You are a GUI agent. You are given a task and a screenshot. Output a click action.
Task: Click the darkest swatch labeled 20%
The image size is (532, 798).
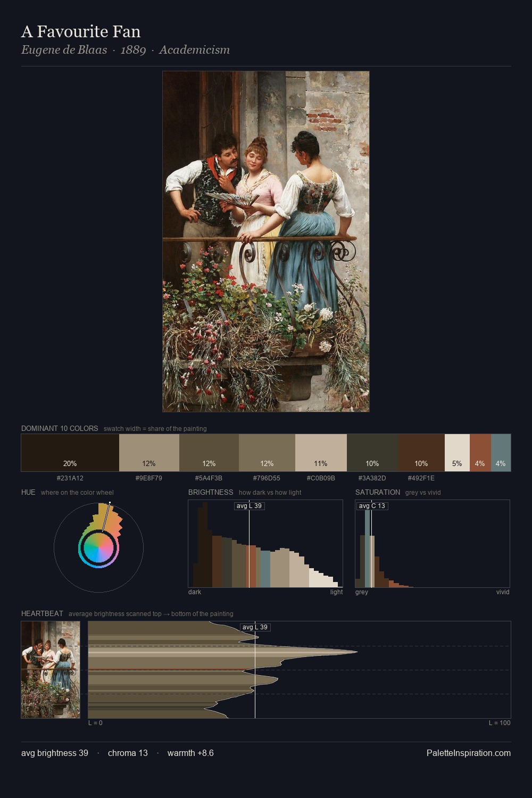[70, 453]
